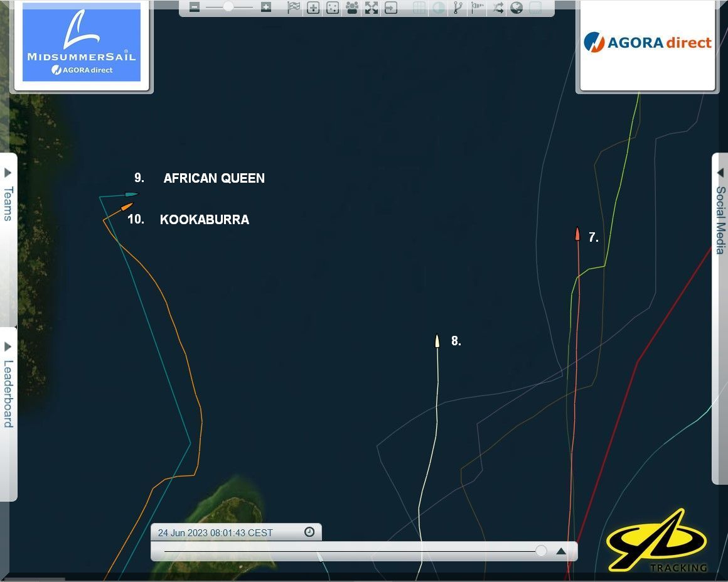Click the zoom out minus button
This screenshot has width=728, height=582.
[195, 8]
